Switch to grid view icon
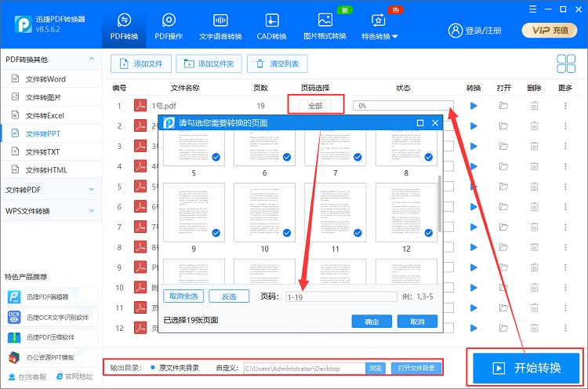 566,64
